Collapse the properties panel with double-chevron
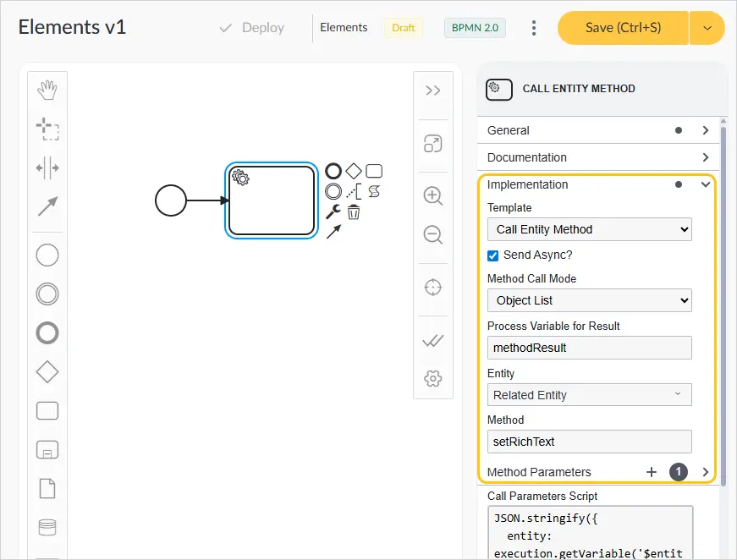Screen dimensions: 737x560 [x=433, y=91]
